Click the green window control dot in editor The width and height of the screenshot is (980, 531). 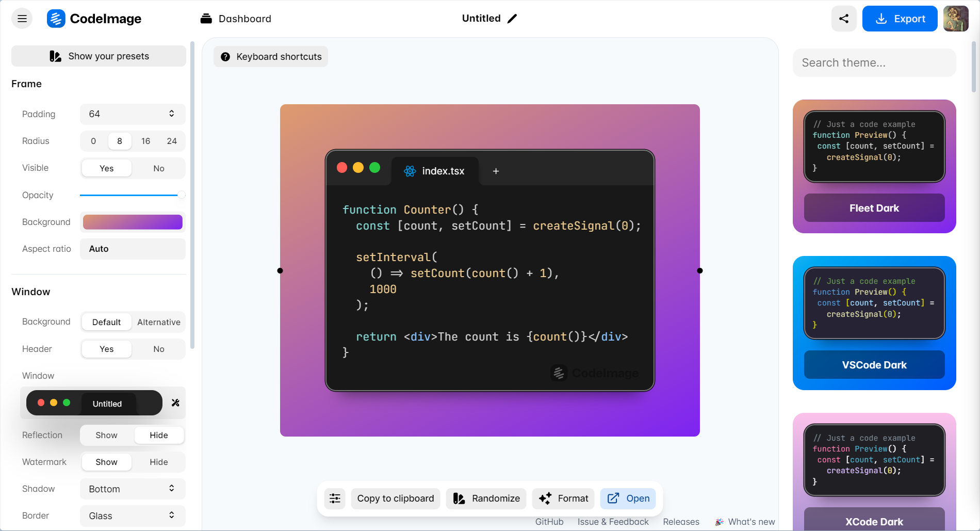375,167
